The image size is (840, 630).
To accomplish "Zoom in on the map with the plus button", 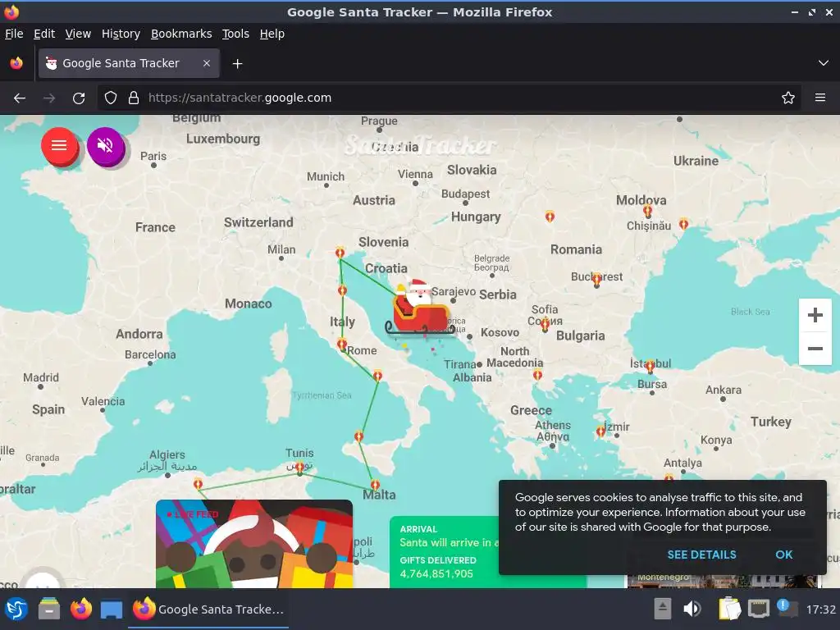I will 815,315.
